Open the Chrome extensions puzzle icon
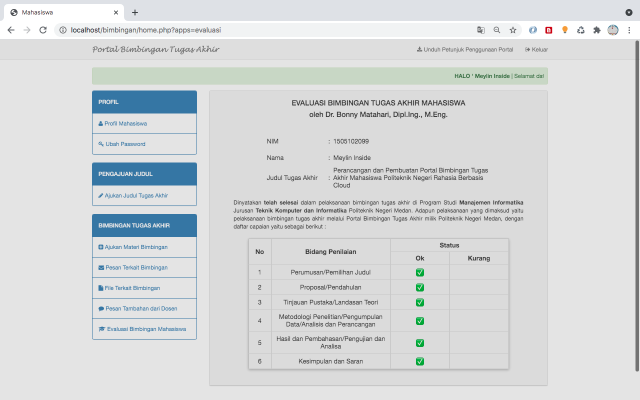 [x=597, y=30]
